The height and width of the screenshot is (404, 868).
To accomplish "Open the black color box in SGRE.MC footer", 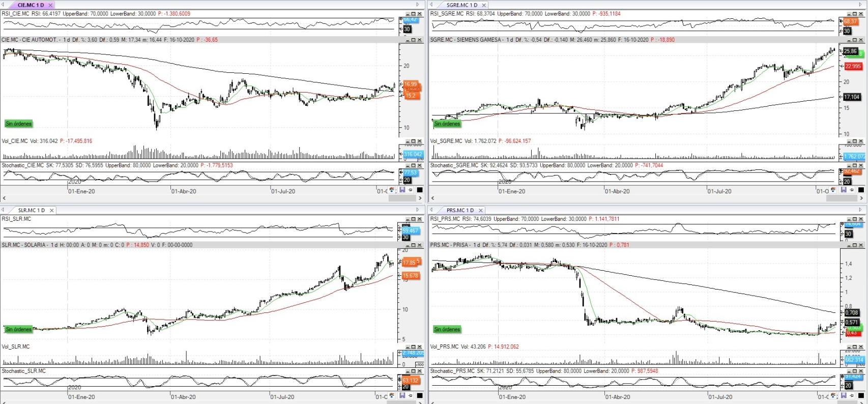I will [861, 190].
